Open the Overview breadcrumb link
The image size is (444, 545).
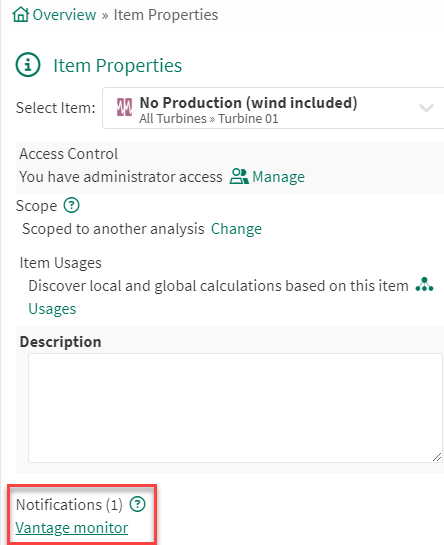pos(64,15)
